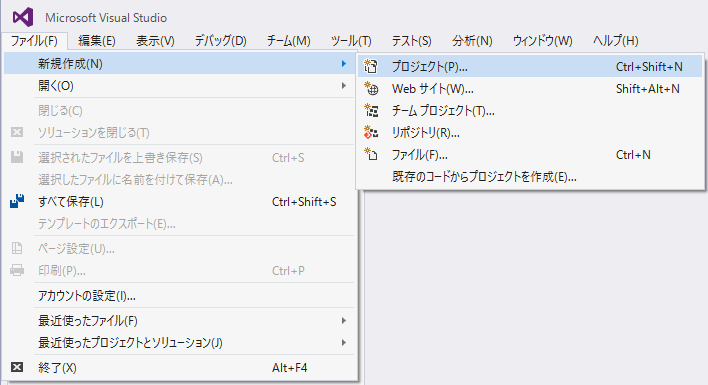Click the チーム プロジェクト icon
The width and height of the screenshot is (708, 385).
pos(371,111)
